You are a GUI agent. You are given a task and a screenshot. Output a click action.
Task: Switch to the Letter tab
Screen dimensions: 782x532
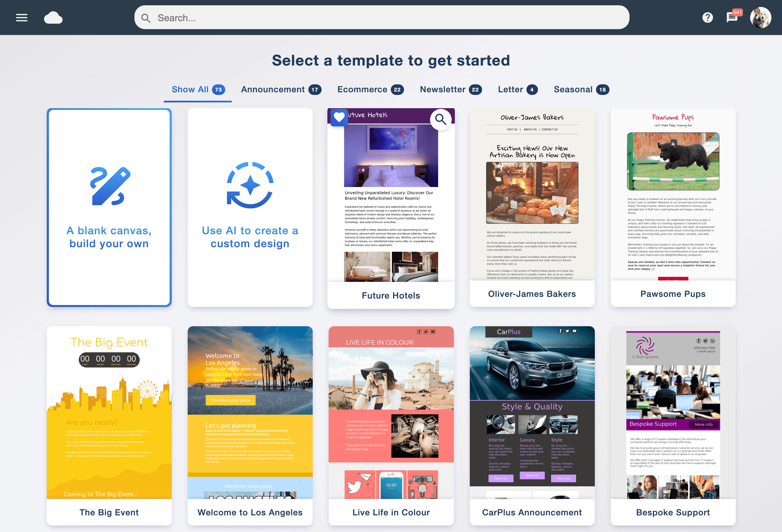pos(518,89)
